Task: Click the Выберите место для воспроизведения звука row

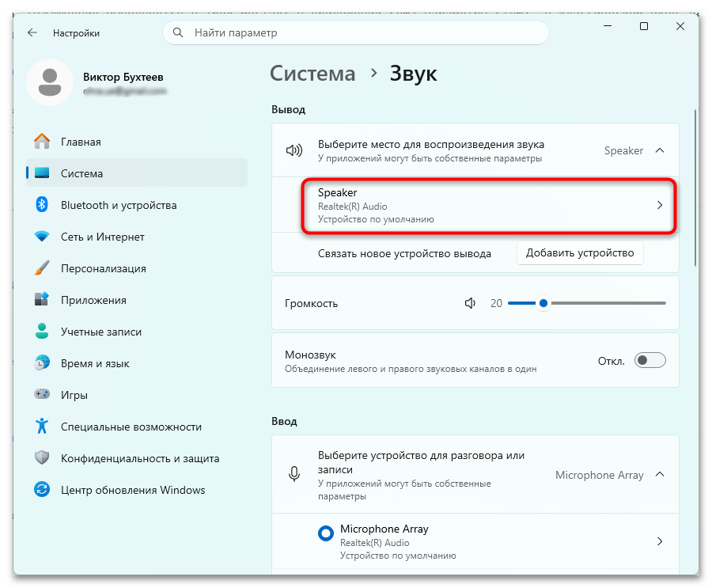Action: pyautogui.click(x=475, y=150)
